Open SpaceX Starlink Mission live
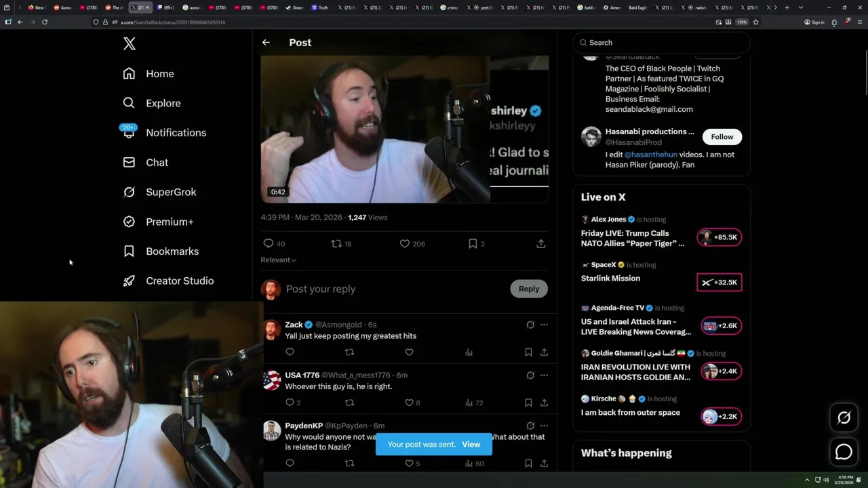The width and height of the screenshot is (868, 488). [x=610, y=279]
